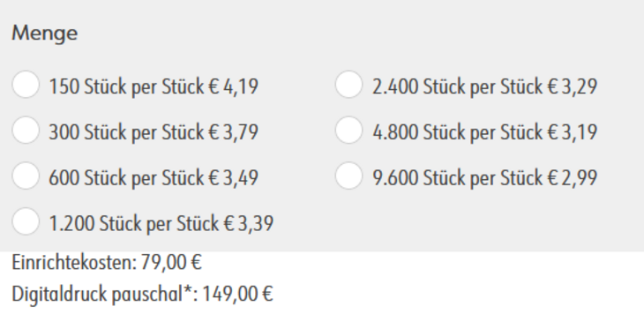644x329 pixels.
Task: Choose the 4.800 Stück radio option
Action: pos(348,131)
